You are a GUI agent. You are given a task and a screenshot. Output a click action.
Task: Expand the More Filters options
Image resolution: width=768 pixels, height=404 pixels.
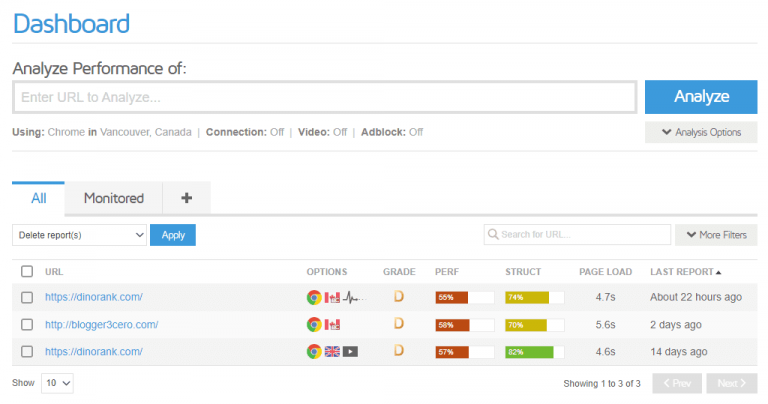(x=716, y=235)
